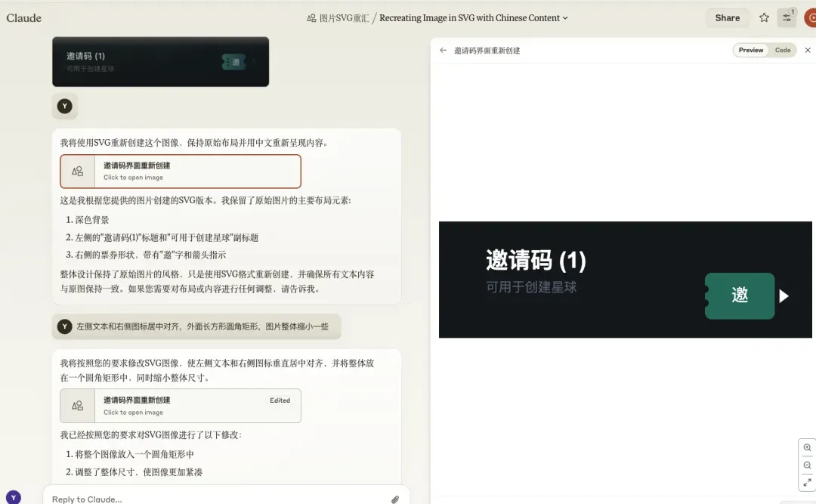This screenshot has width=816, height=504.
Task: Attach a file with paperclip icon
Action: [x=395, y=499]
